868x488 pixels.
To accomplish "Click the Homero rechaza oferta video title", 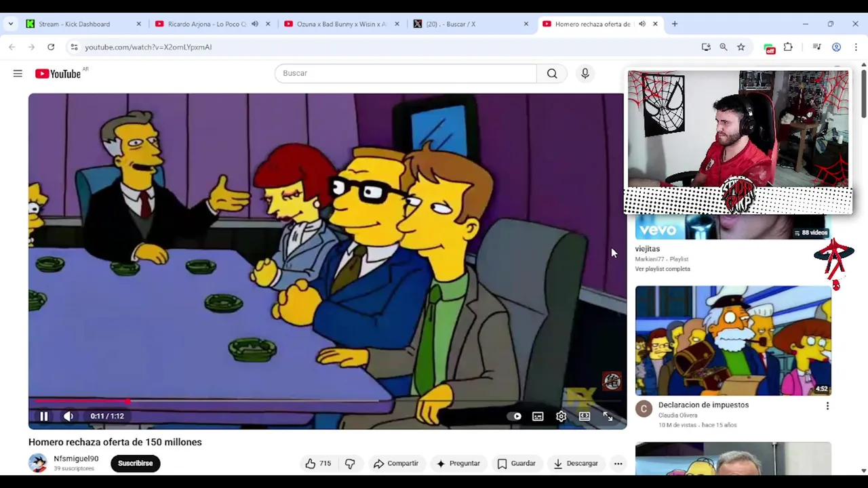I will coord(115,442).
